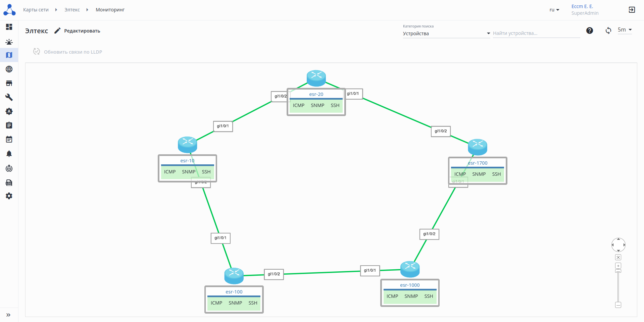Click ICMP status on esr-10
The height and width of the screenshot is (322, 644).
170,172
